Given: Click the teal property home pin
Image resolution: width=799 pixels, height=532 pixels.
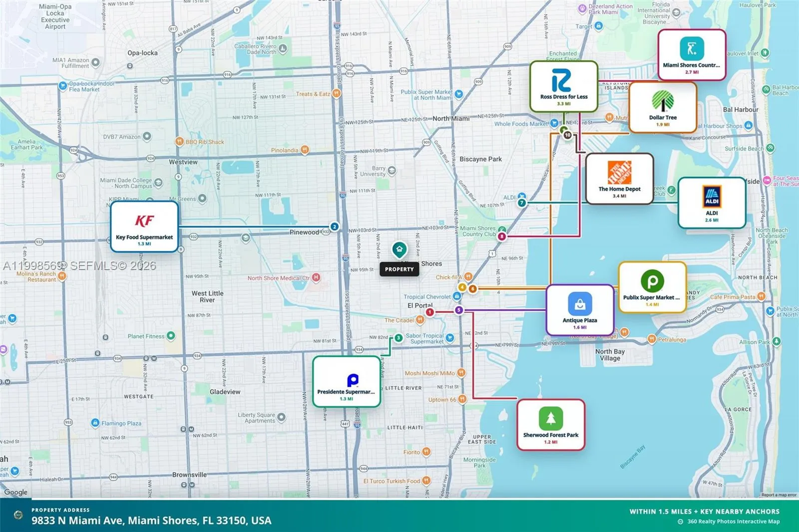Looking at the screenshot, I should pyautogui.click(x=399, y=249).
